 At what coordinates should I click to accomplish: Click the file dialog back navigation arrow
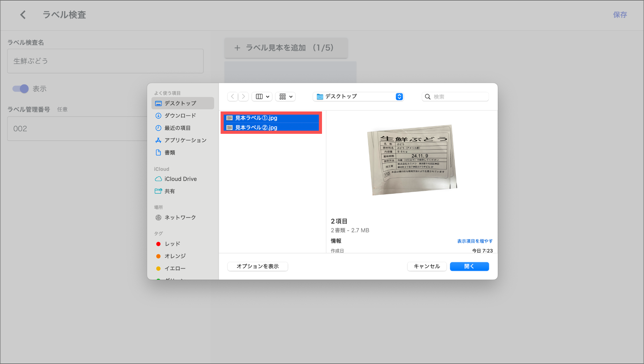[x=233, y=97]
